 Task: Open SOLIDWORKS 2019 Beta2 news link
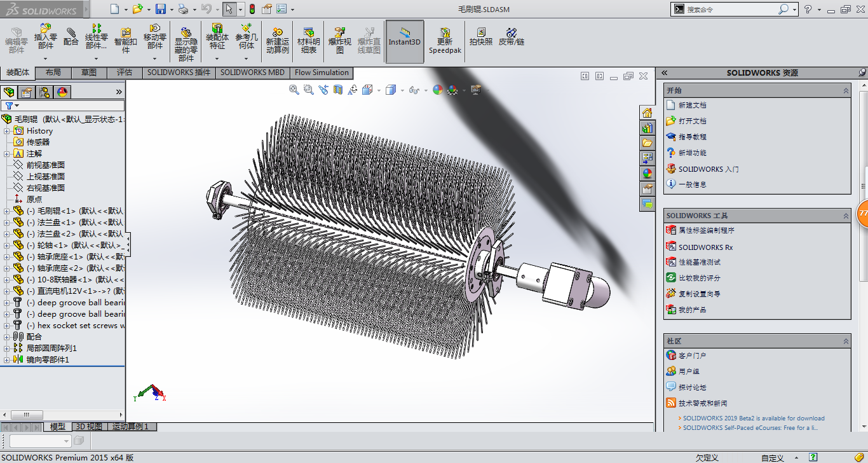coord(754,418)
